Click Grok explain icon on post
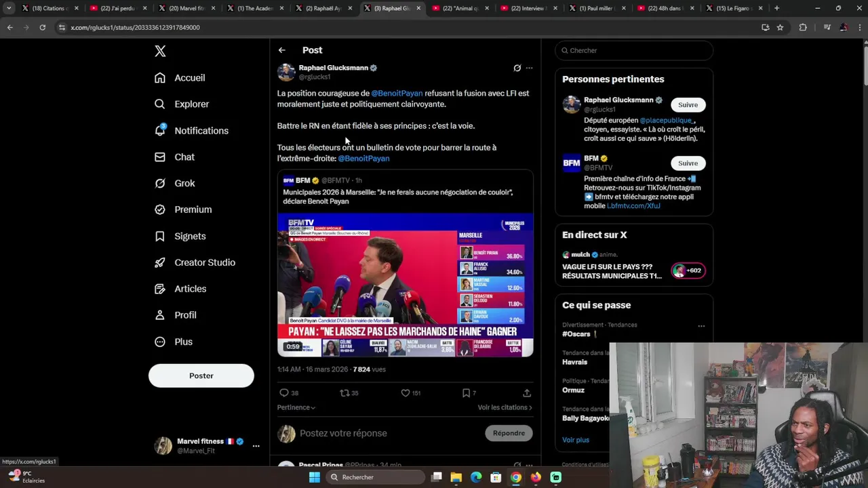The image size is (868, 488). point(517,68)
